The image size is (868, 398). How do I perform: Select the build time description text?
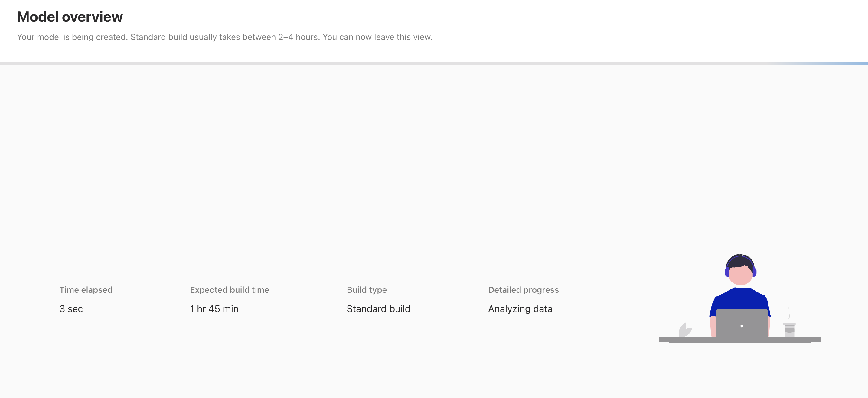224,37
